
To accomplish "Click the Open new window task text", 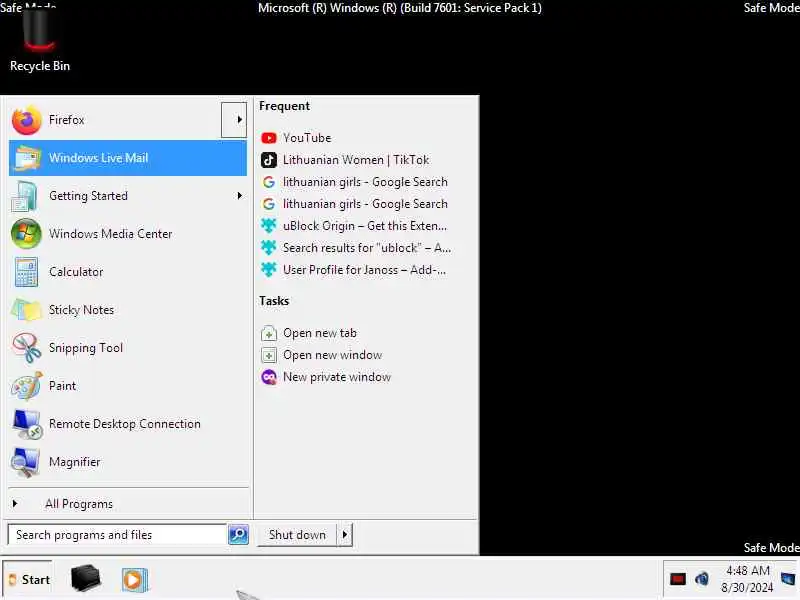I will pos(333,355).
